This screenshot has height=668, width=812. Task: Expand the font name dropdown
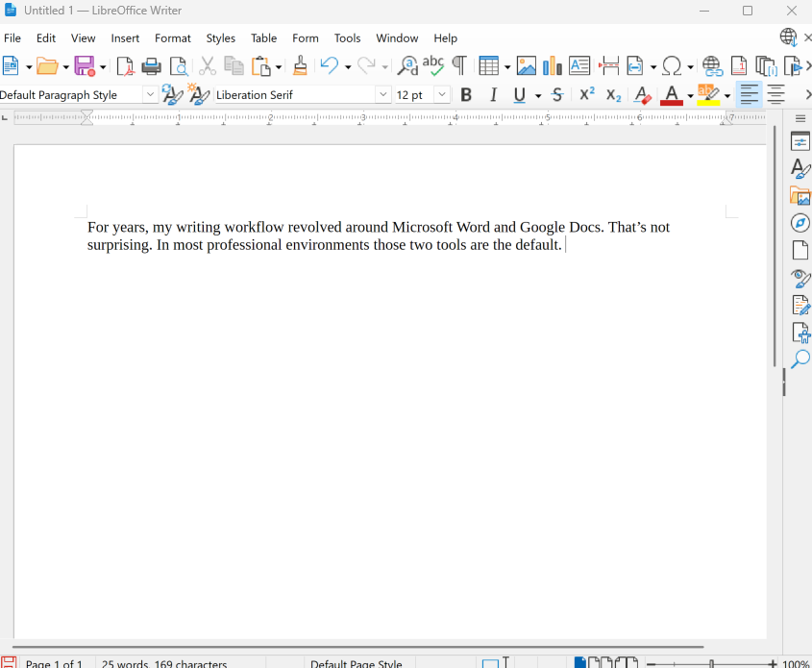coord(383,95)
